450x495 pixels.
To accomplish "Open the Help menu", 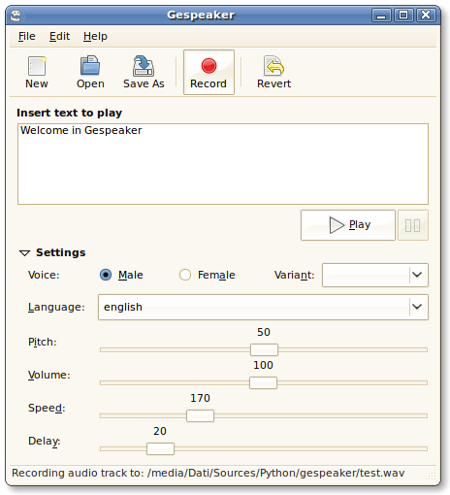I will 95,36.
